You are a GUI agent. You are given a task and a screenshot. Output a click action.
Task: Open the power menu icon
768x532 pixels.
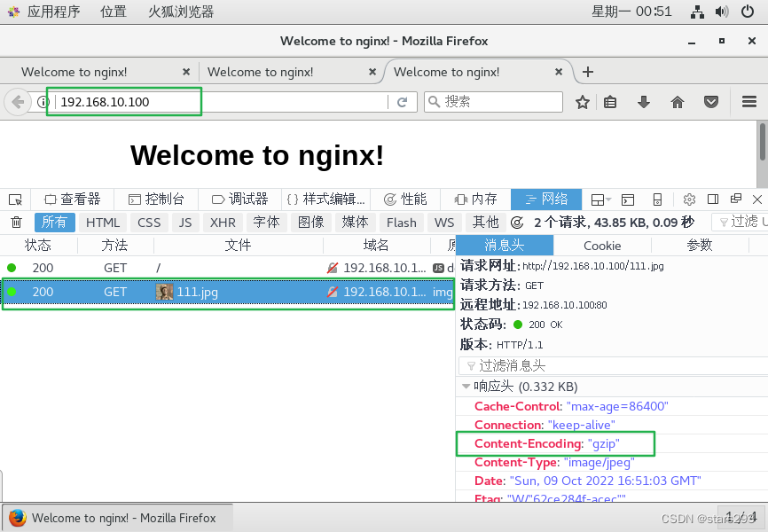[x=748, y=12]
